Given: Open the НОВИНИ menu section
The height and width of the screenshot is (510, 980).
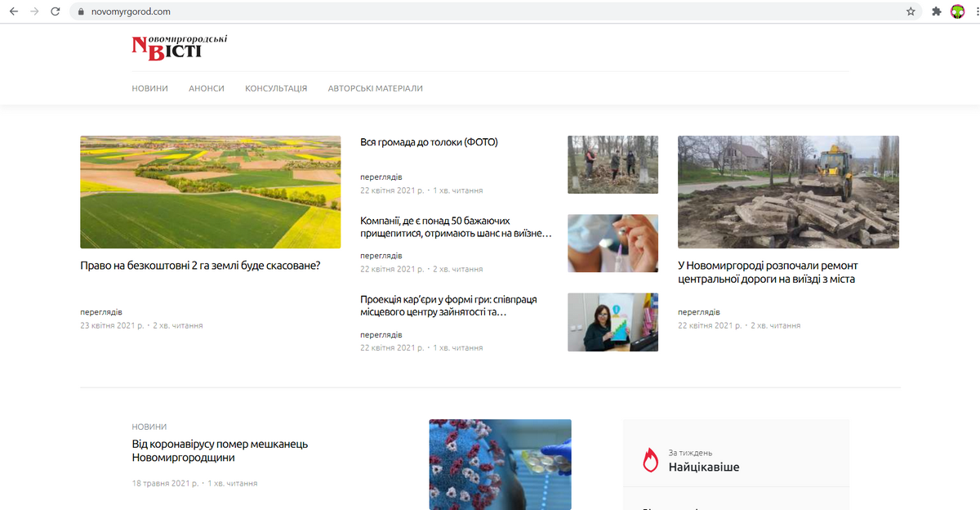Looking at the screenshot, I should [149, 88].
